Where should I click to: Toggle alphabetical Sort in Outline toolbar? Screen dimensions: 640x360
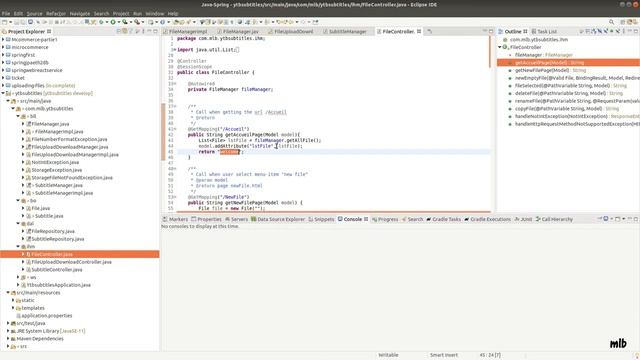[x=593, y=31]
